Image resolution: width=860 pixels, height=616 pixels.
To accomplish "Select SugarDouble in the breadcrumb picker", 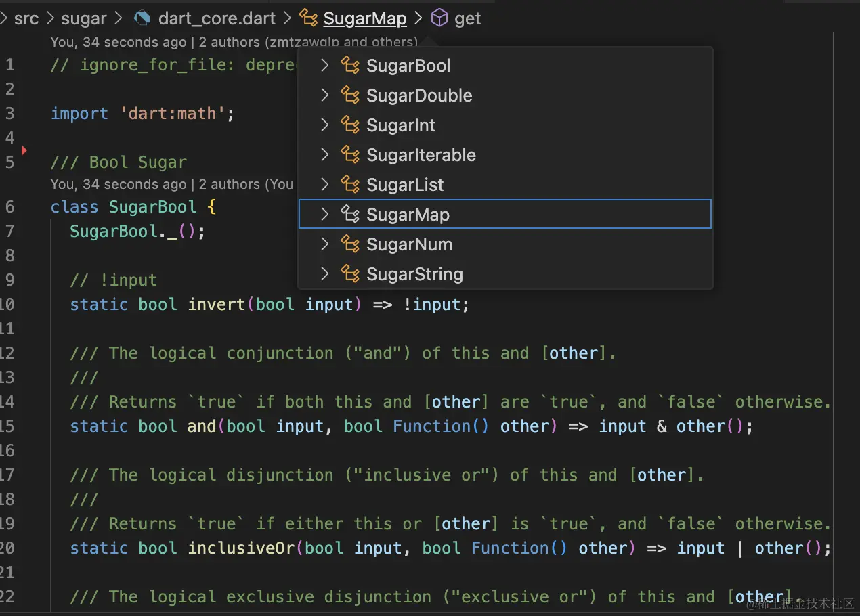I will click(419, 95).
